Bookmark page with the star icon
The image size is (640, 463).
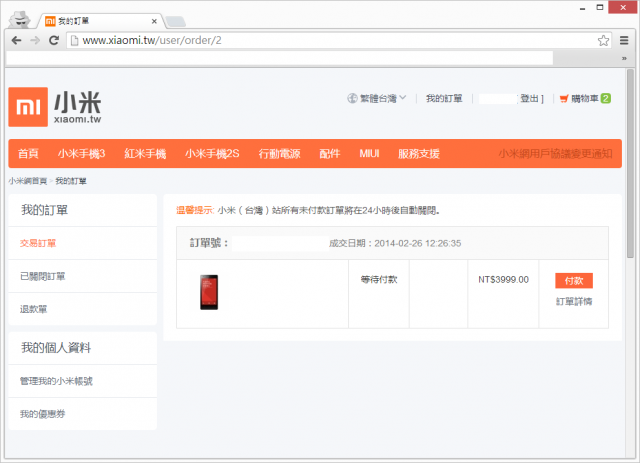click(x=603, y=40)
